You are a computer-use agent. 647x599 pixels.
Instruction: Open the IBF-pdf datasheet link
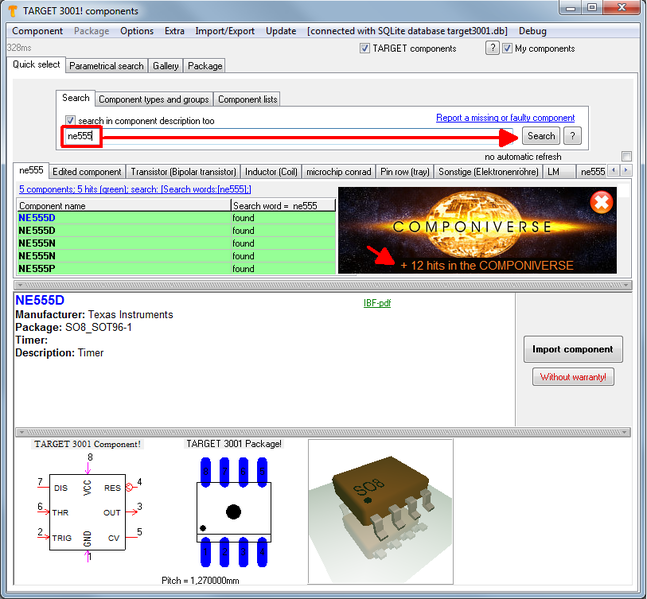(x=376, y=302)
